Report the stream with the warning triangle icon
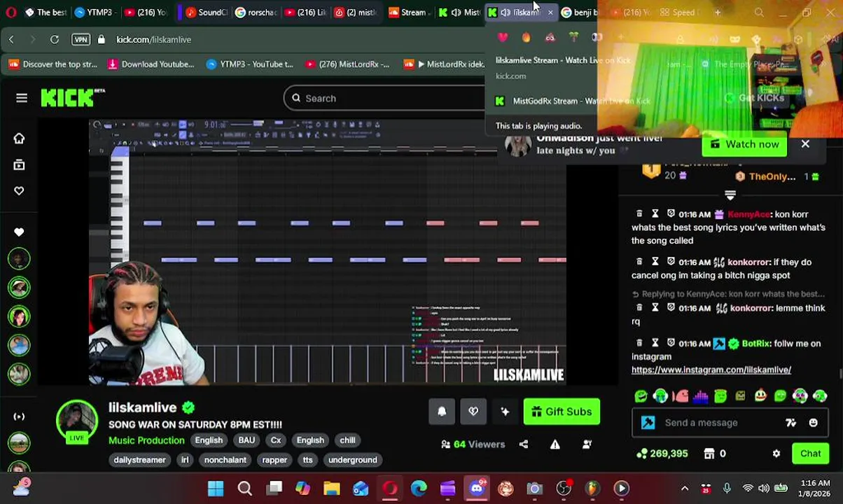Image resolution: width=843 pixels, height=504 pixels. point(555,444)
